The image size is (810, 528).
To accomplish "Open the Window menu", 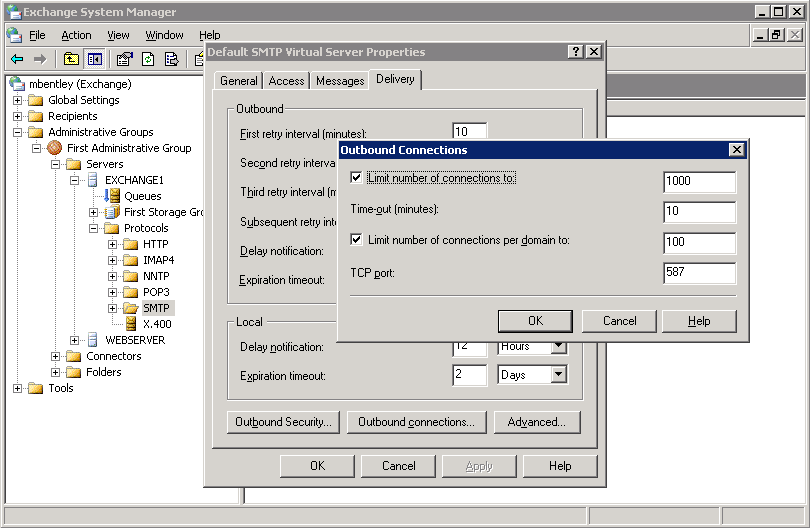I will [x=164, y=35].
